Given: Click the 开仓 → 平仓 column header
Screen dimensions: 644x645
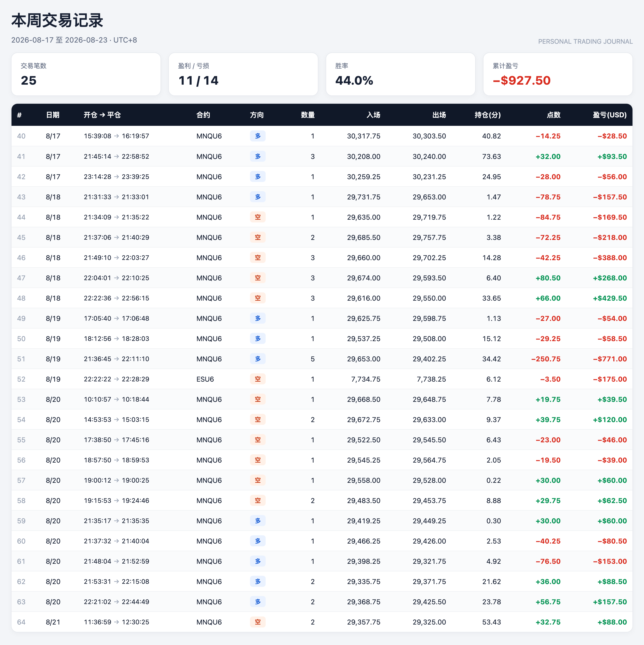Looking at the screenshot, I should [102, 115].
